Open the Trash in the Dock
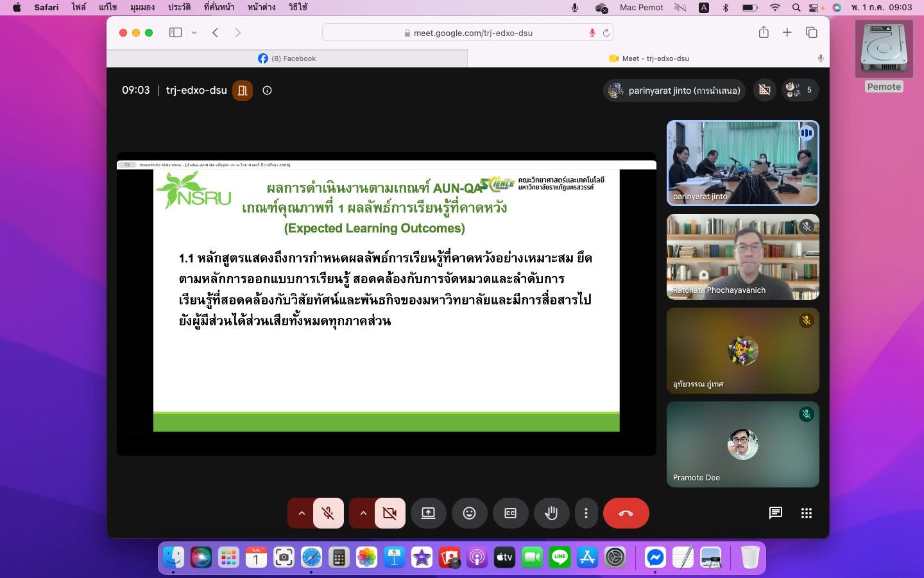 [749, 557]
